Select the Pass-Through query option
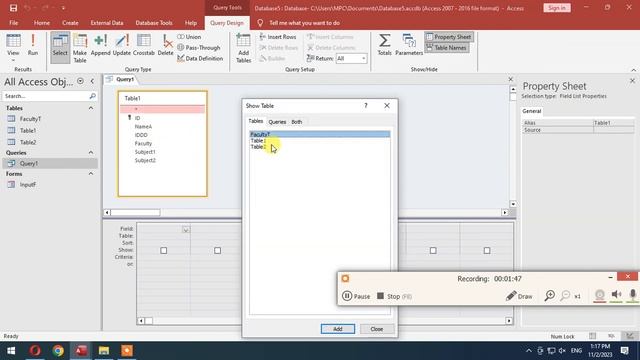Viewport: 640px width, 360px height. pyautogui.click(x=199, y=48)
